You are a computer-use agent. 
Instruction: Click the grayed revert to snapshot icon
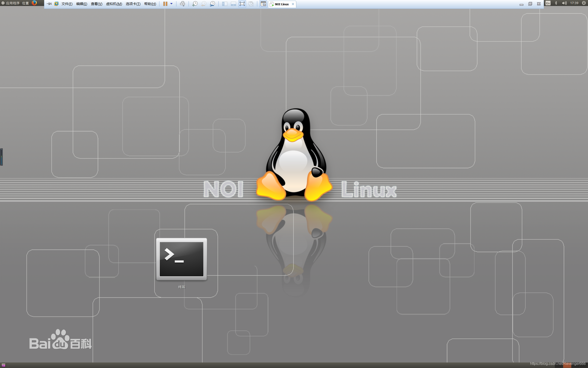coord(204,4)
